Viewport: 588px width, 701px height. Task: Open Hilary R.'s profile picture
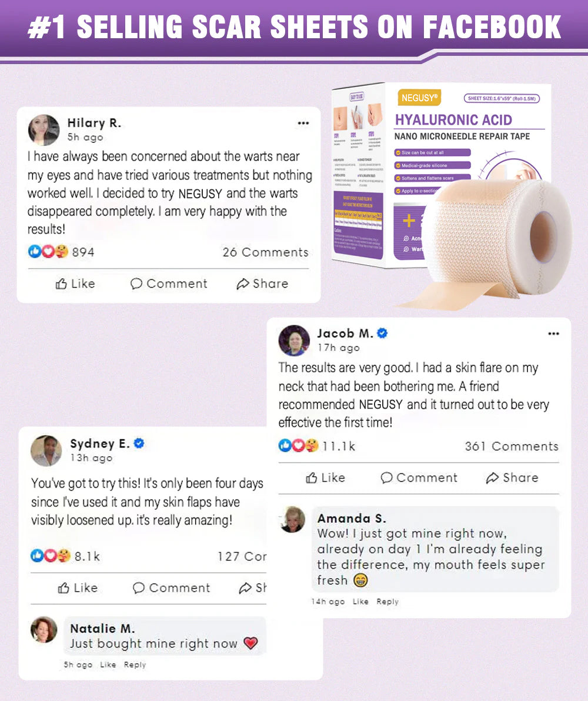(x=44, y=130)
